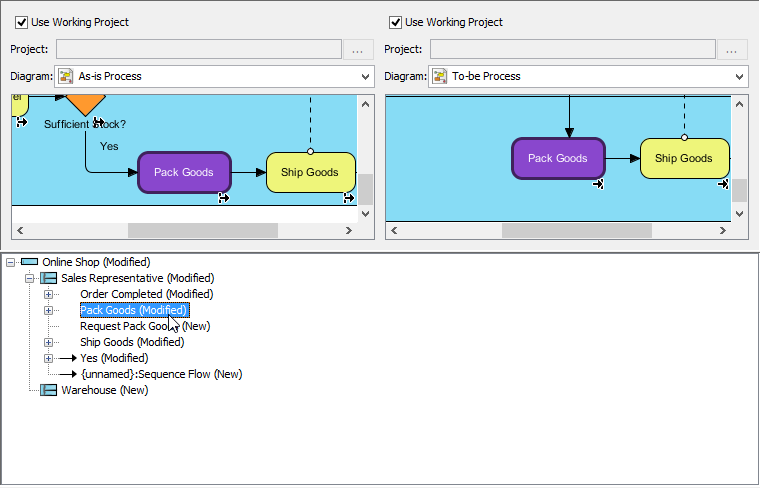Click the unnamed Sequence Flow arrow icon
Image resolution: width=760 pixels, height=488 pixels.
tap(67, 374)
